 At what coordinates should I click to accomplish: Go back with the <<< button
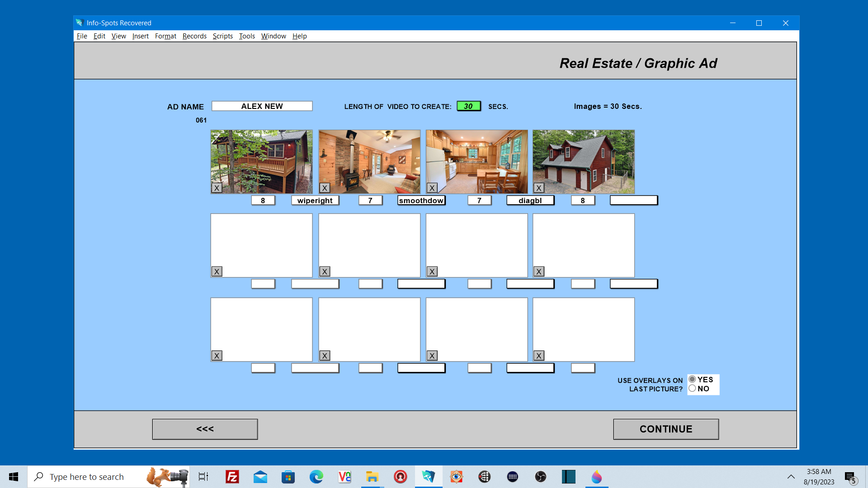pos(205,429)
